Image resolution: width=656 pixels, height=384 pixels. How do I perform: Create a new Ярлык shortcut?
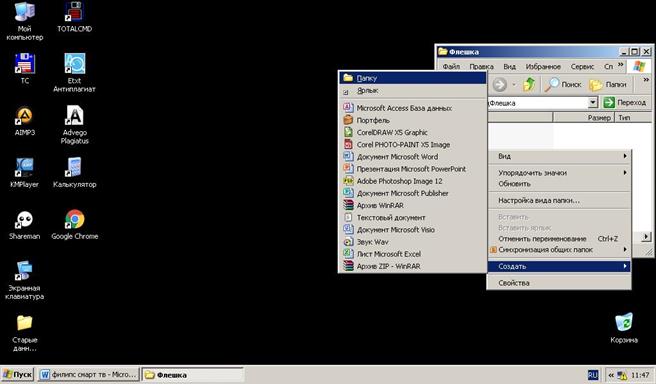click(x=412, y=90)
